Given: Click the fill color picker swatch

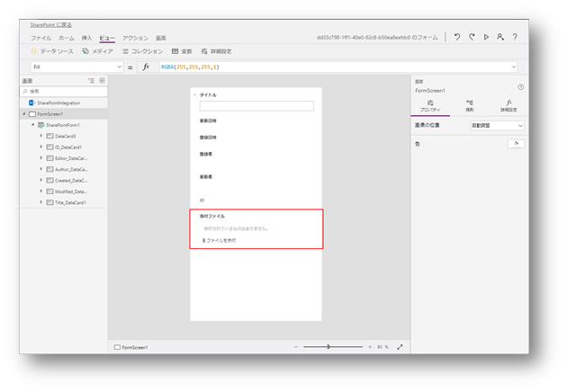Looking at the screenshot, I should [516, 144].
